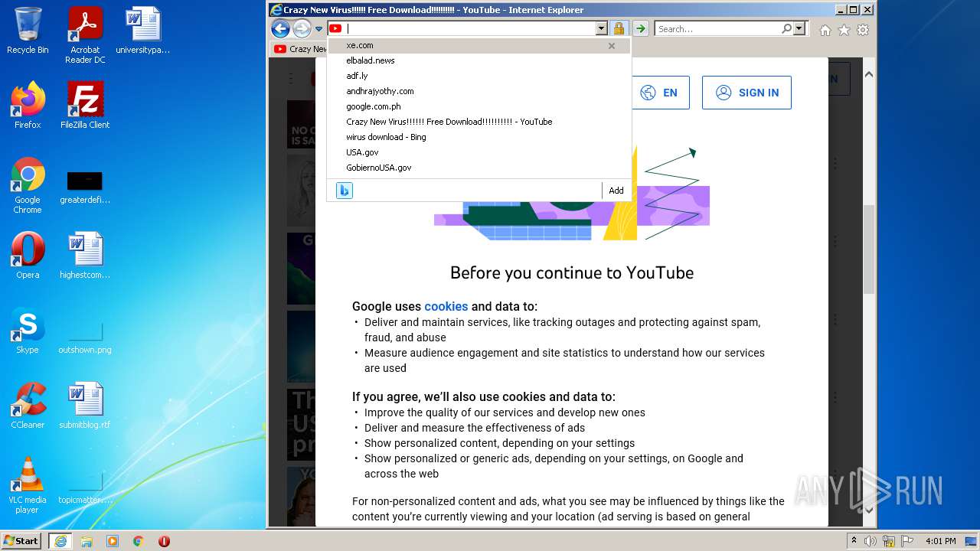Remove xe.com suggestion with X
This screenshot has height=551, width=980.
(x=612, y=46)
